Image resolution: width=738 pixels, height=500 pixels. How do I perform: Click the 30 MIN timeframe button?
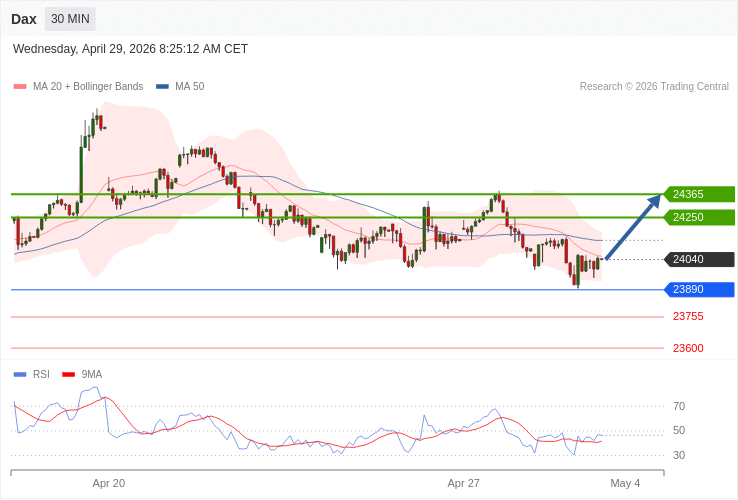click(70, 19)
